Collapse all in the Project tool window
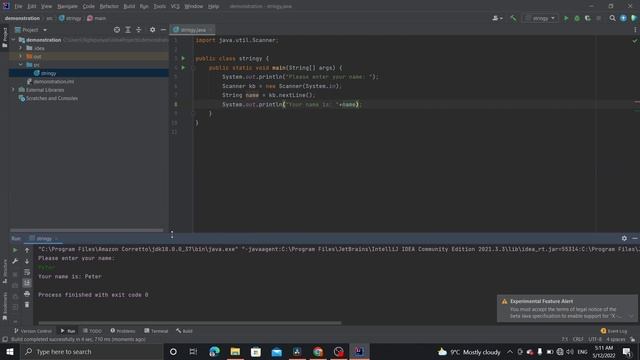 point(138,30)
